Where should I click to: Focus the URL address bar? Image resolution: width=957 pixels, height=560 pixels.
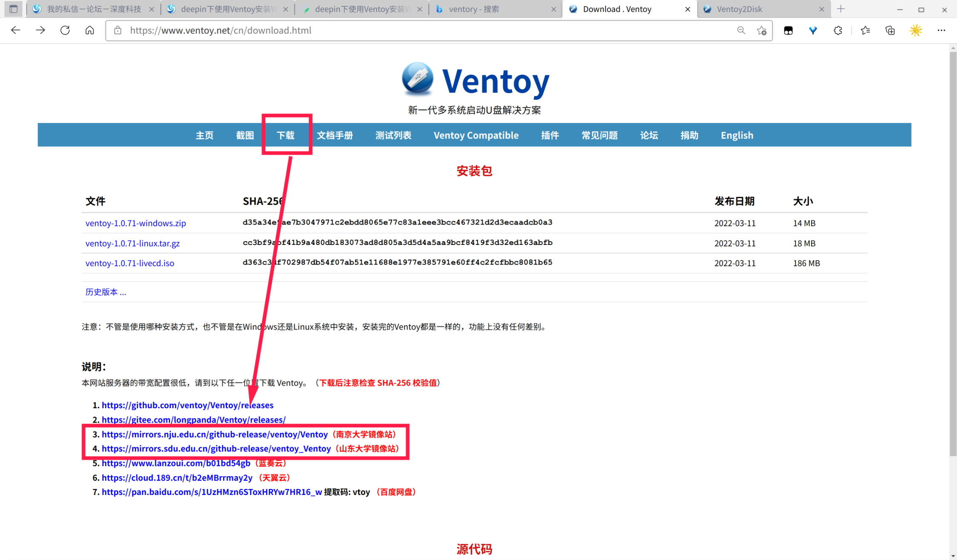pos(425,30)
